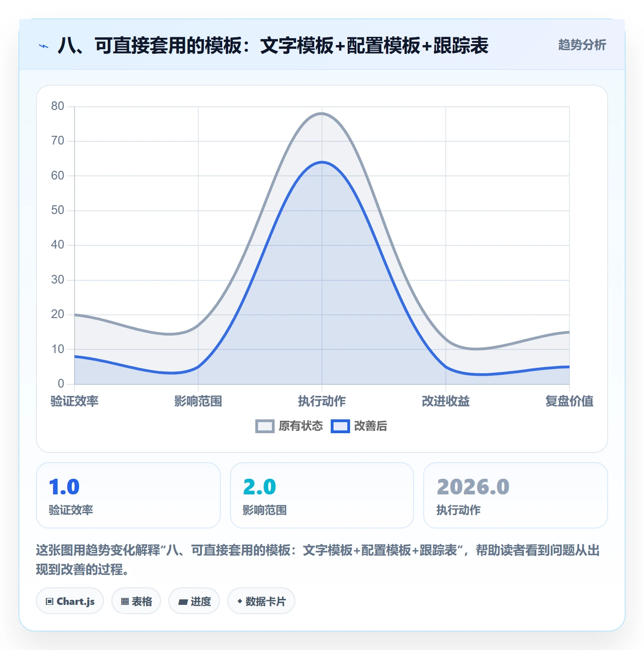Screen dimensions: 644x650
Task: Open the 1.0 验证效率 stat card
Action: tap(128, 495)
